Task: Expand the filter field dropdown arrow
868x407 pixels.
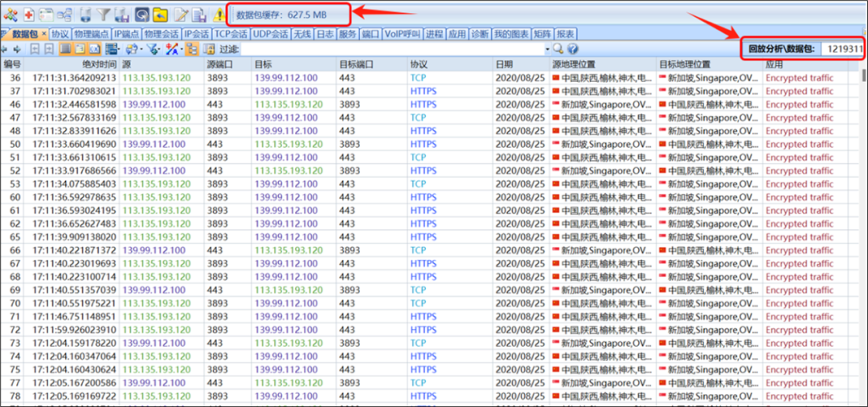Action: click(x=547, y=49)
